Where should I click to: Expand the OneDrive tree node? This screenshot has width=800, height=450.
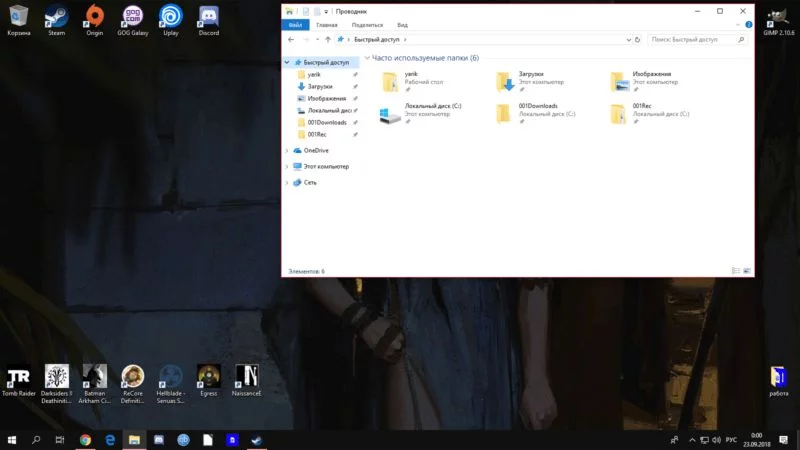(287, 151)
